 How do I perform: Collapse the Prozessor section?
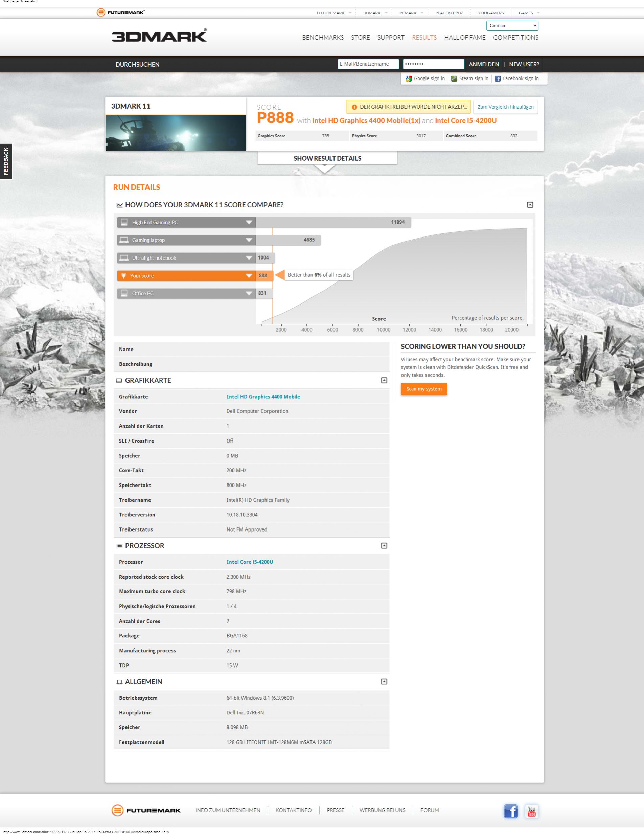(x=384, y=546)
